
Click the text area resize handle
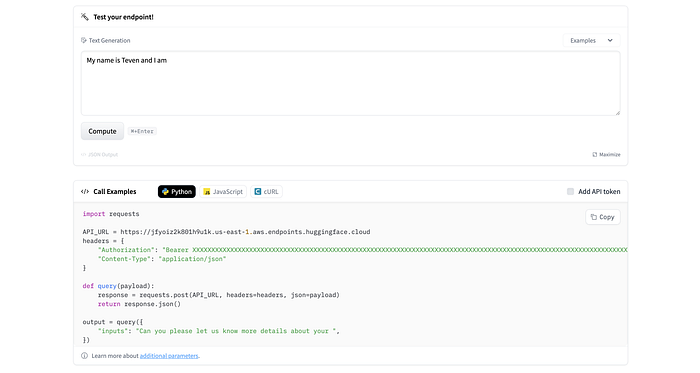(617, 113)
